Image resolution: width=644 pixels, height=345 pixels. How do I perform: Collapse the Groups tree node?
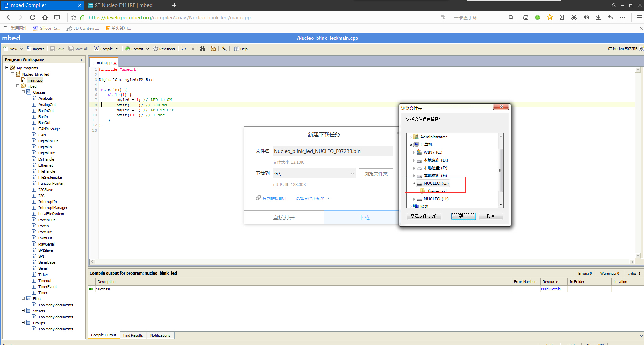23,323
